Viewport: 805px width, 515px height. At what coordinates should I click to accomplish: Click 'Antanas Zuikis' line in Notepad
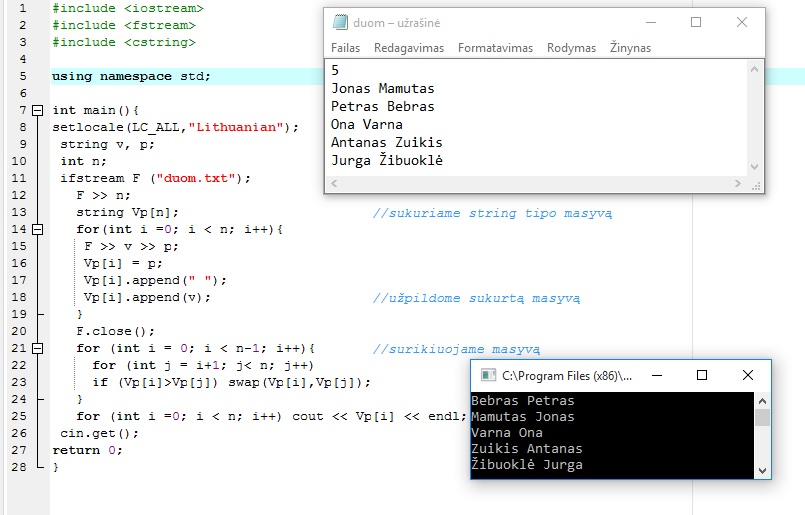click(x=387, y=142)
